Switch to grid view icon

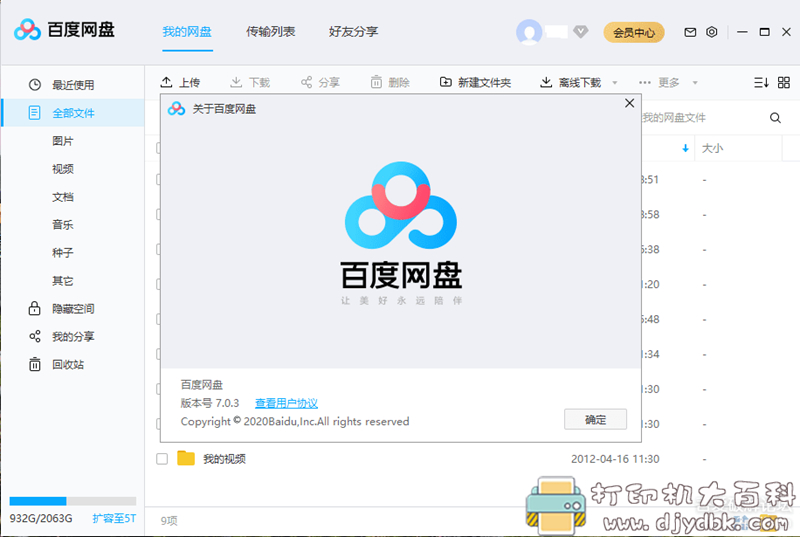784,83
